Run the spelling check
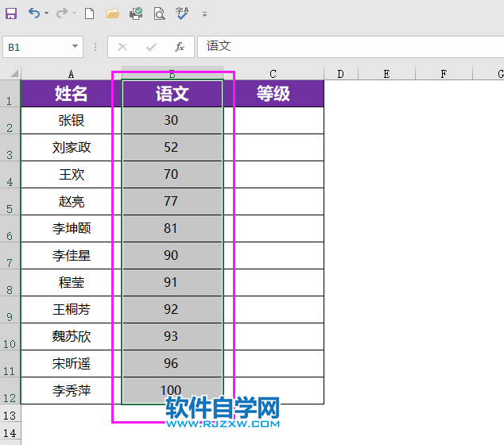Image resolution: width=504 pixels, height=445 pixels. tap(182, 14)
